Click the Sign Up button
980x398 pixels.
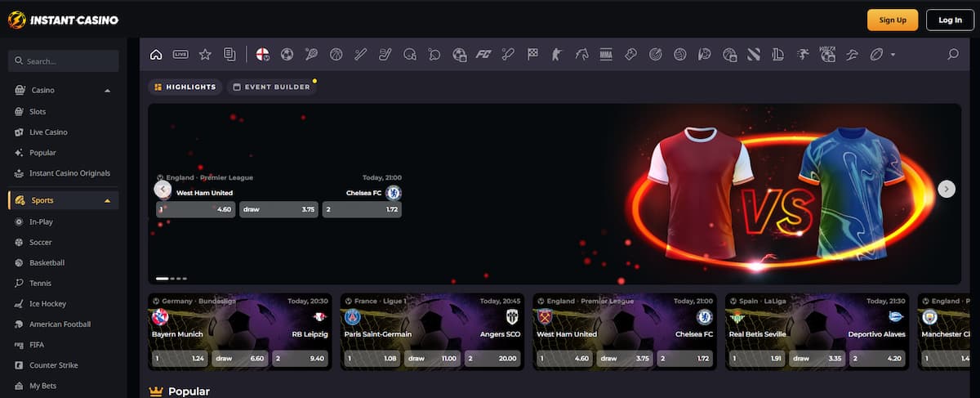click(893, 20)
